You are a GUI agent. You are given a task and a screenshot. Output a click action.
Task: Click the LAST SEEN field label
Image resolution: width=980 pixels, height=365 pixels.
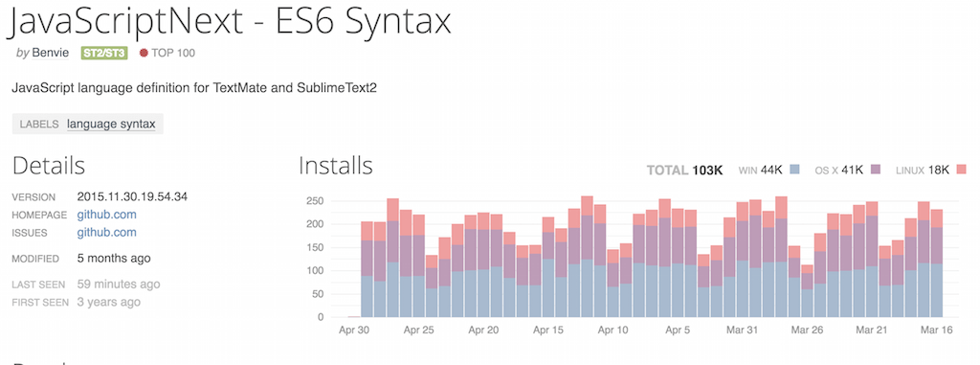click(x=38, y=285)
